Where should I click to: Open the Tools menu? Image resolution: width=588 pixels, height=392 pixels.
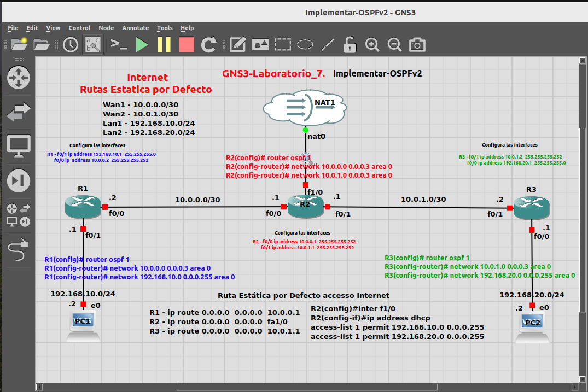pos(165,28)
